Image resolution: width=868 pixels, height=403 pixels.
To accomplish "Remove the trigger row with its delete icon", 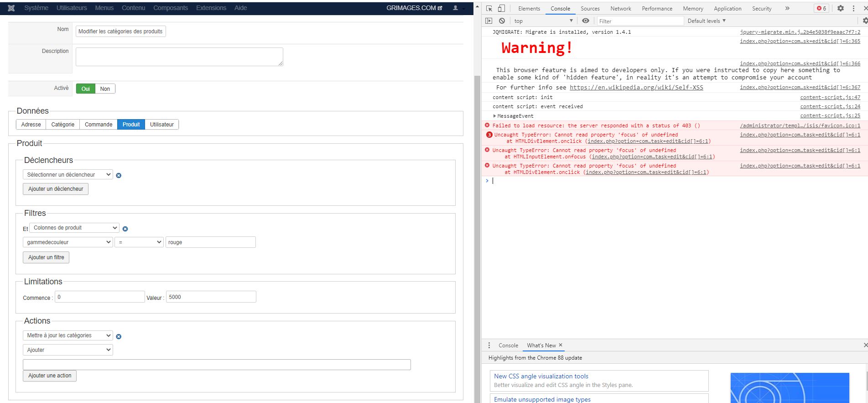I will (x=119, y=175).
